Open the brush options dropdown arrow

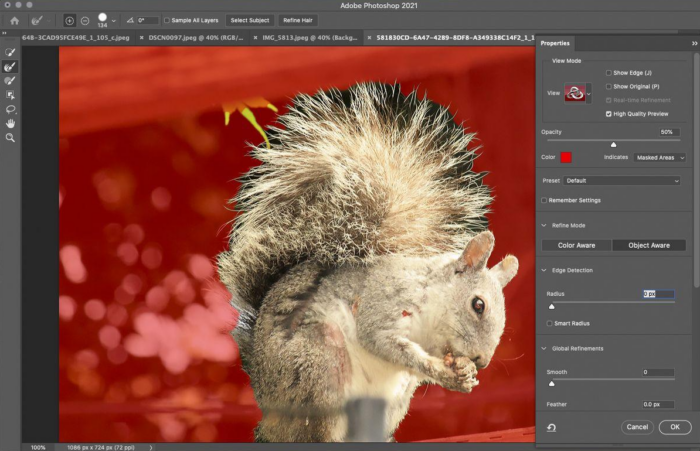click(x=114, y=21)
